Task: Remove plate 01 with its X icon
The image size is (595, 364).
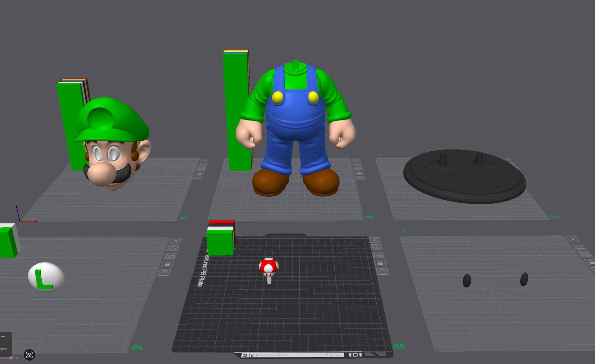Action: coord(204,161)
